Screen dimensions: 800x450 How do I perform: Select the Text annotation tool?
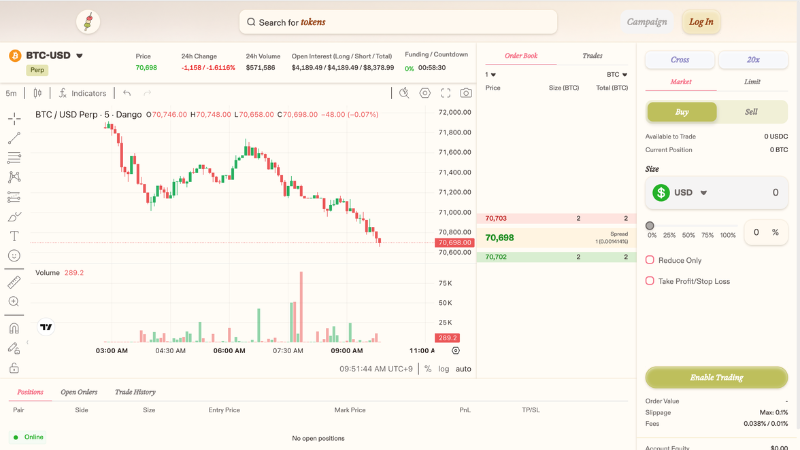coord(14,236)
